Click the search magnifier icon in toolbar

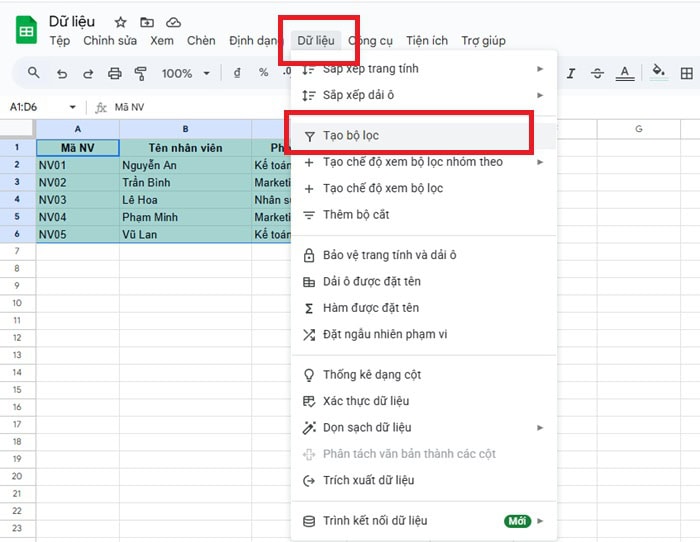(x=34, y=73)
